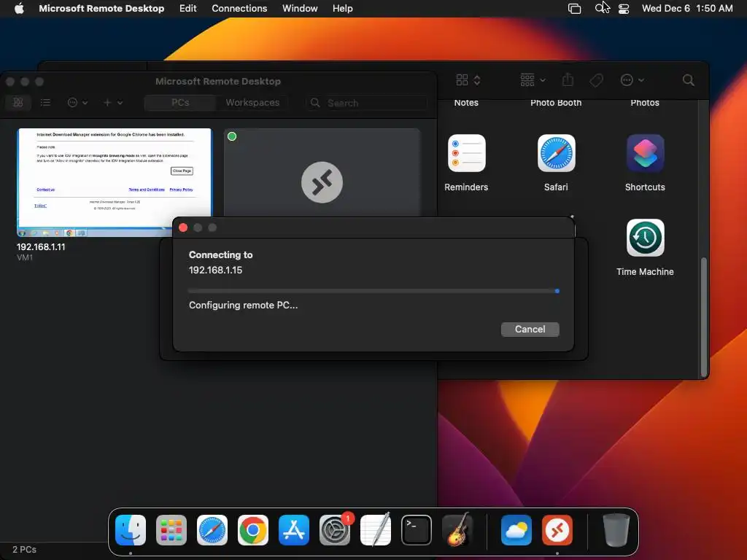The width and height of the screenshot is (747, 560).
Task: Open the Connections menu
Action: pos(239,8)
